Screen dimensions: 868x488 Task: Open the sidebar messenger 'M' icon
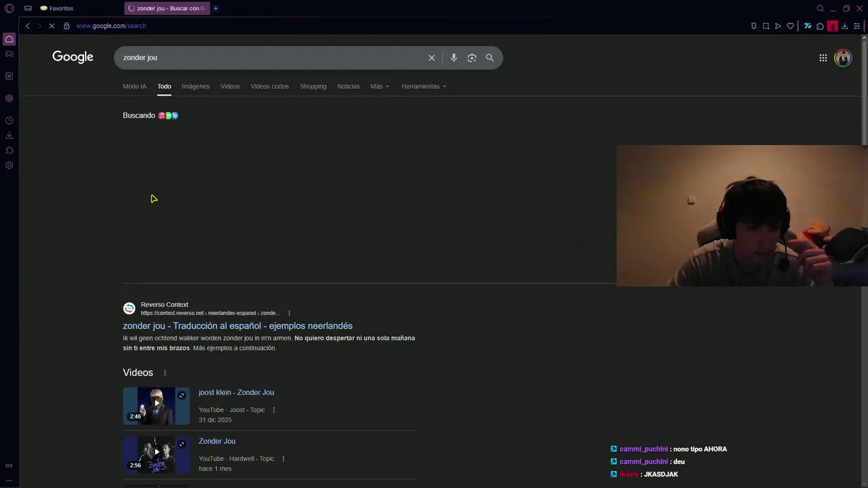pos(9,76)
